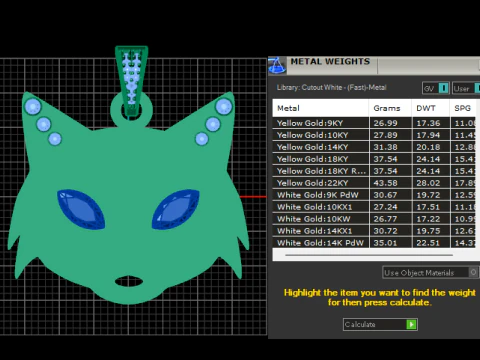The width and height of the screenshot is (480, 360).
Task: Click the 19.75 DWT value for 14KX1
Action: click(x=428, y=231)
